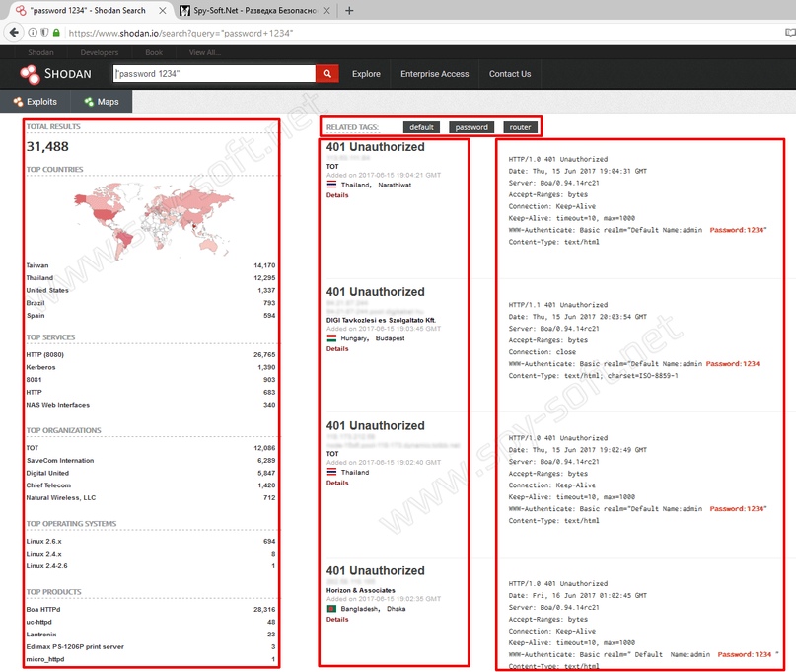796x672 pixels.
Task: Click the Spy-Soft.Net tab favicon
Action: pyautogui.click(x=184, y=10)
